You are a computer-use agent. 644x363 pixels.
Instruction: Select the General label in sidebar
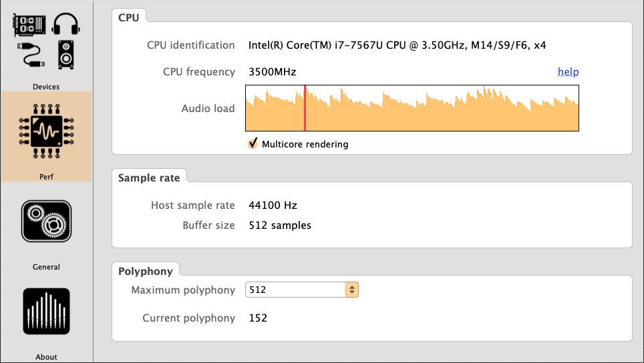(x=46, y=267)
